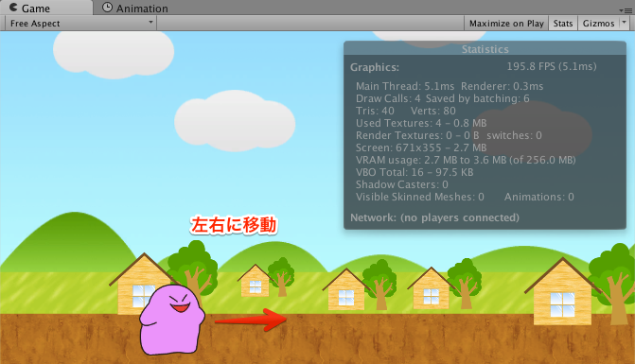Click the 'Renderer: 0.3ms' stat
The height and width of the screenshot is (364, 635).
[x=503, y=86]
